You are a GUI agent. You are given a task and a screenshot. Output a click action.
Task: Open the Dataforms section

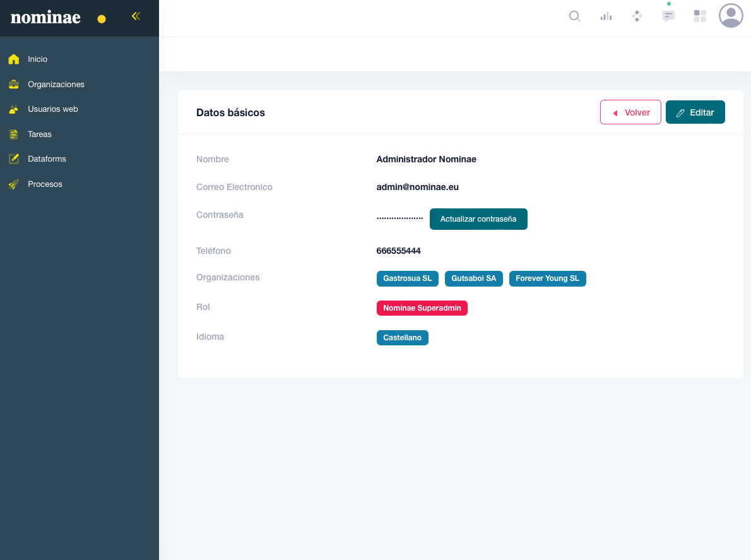(47, 159)
